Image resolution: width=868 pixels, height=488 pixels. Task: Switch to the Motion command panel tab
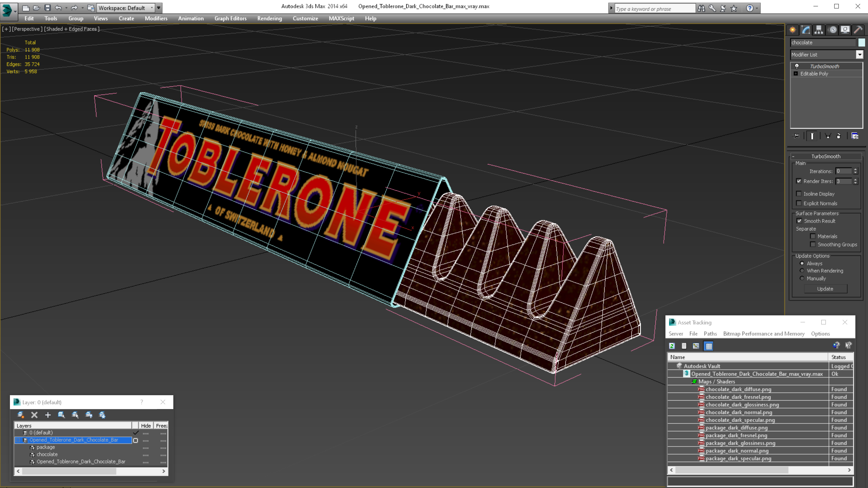click(x=832, y=30)
